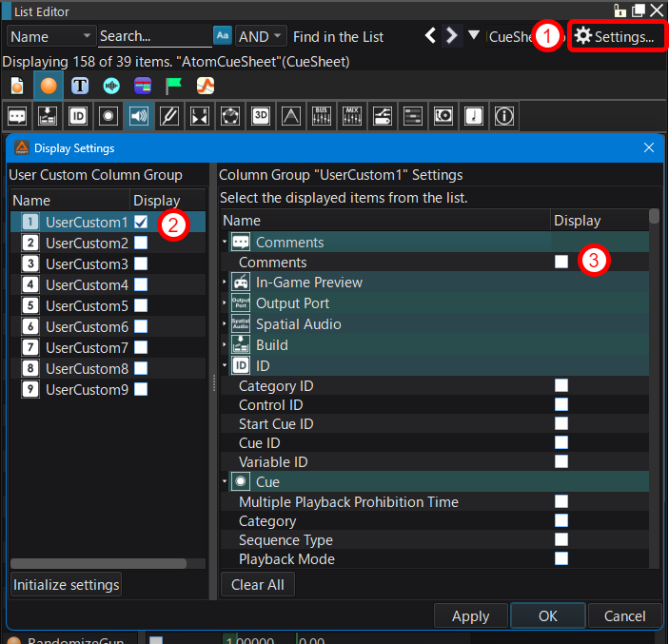Select the CueSheet file filter icon

(x=17, y=86)
